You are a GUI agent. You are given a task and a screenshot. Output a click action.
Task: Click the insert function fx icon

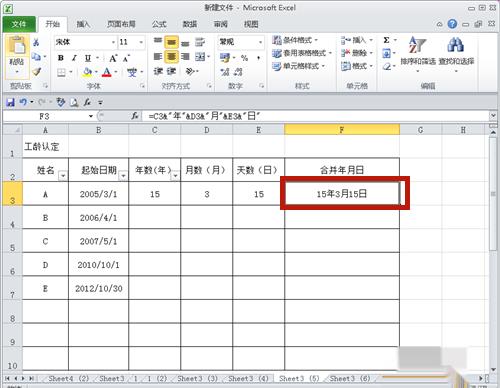(135, 116)
